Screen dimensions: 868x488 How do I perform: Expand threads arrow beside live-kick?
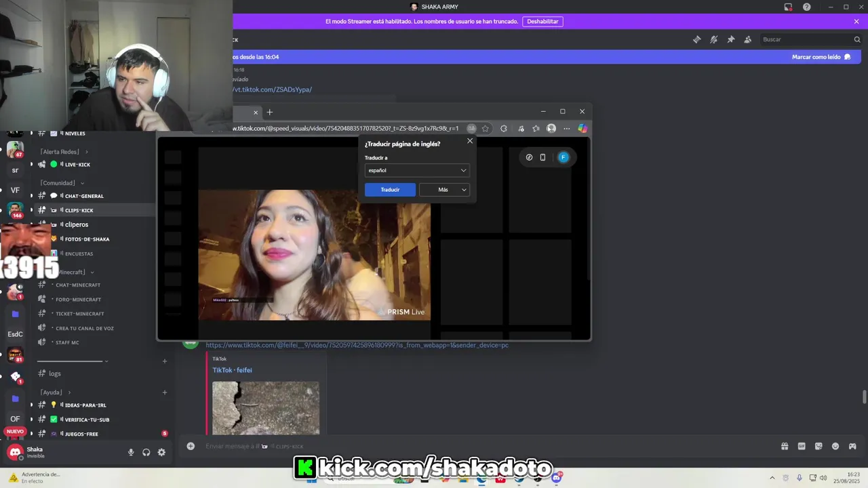tap(31, 165)
